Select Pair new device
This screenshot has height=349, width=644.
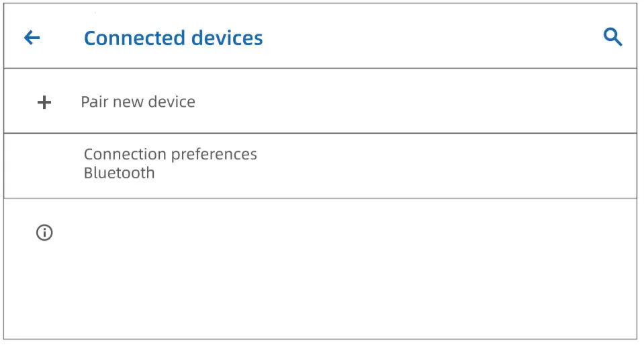point(138,102)
